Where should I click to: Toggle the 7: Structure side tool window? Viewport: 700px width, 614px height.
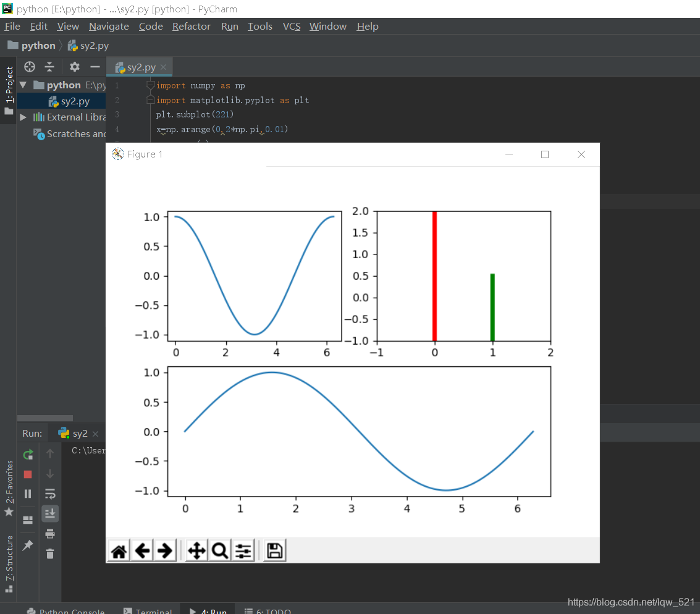(9, 564)
